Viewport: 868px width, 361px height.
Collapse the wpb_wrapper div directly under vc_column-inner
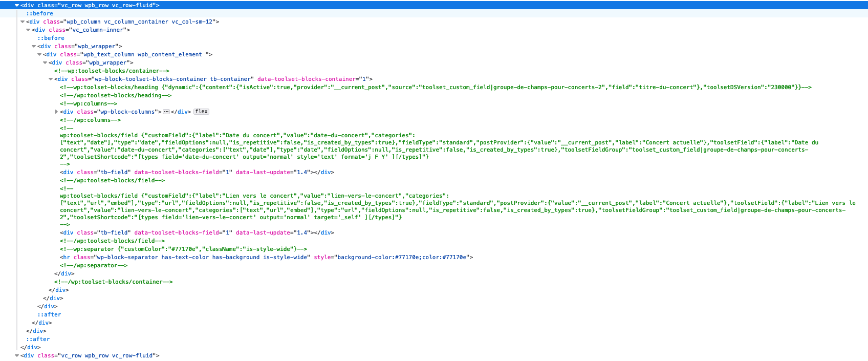(x=34, y=46)
